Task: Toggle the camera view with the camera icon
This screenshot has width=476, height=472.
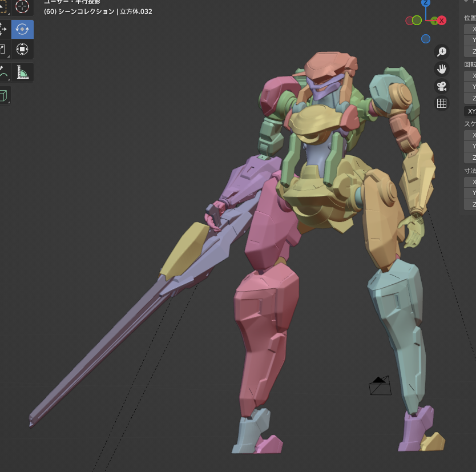Action: [x=442, y=86]
